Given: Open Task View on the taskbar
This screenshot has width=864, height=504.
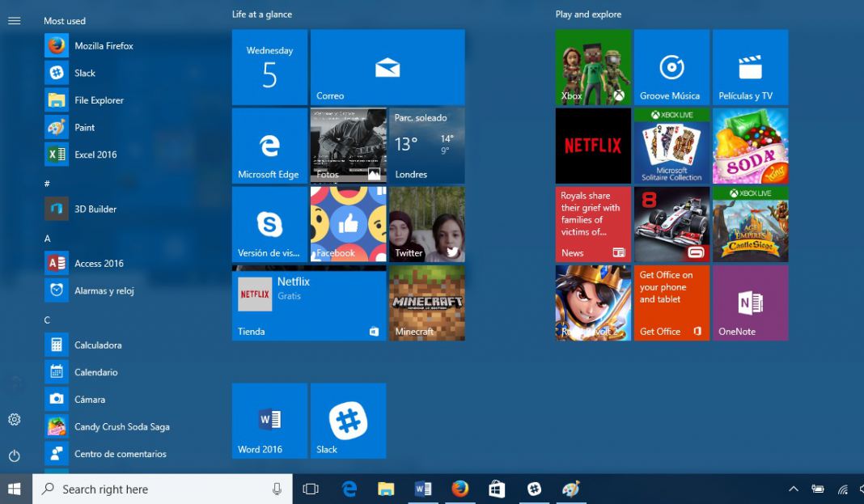Looking at the screenshot, I should click(x=311, y=489).
